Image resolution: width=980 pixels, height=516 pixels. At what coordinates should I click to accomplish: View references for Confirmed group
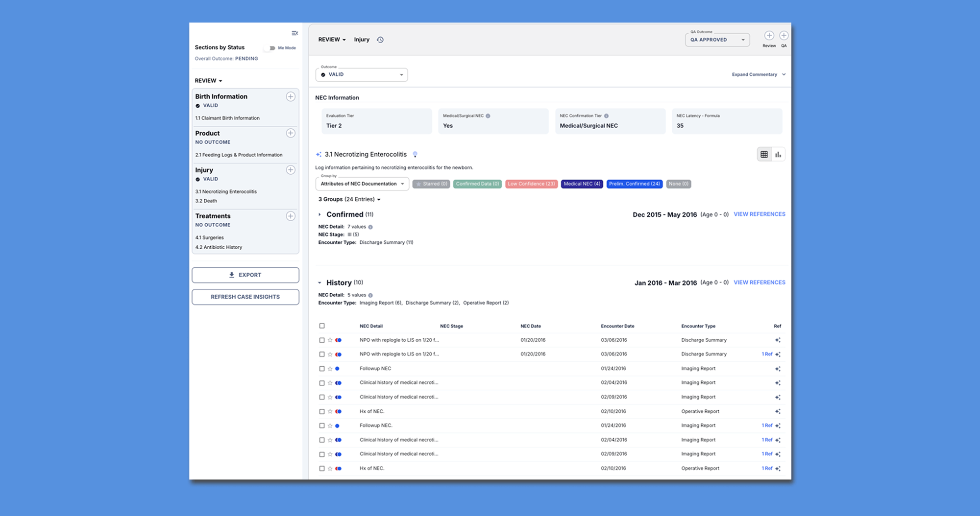[x=759, y=214]
